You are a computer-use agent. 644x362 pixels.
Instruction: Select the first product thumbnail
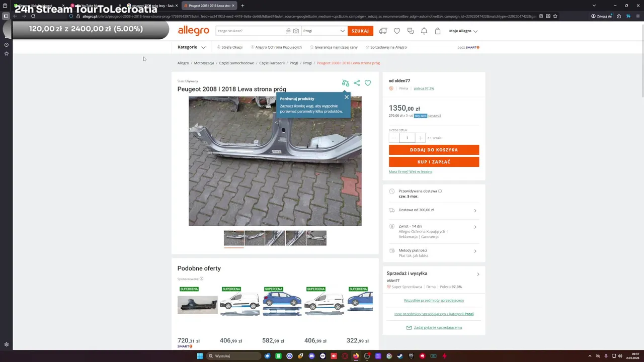click(x=234, y=238)
